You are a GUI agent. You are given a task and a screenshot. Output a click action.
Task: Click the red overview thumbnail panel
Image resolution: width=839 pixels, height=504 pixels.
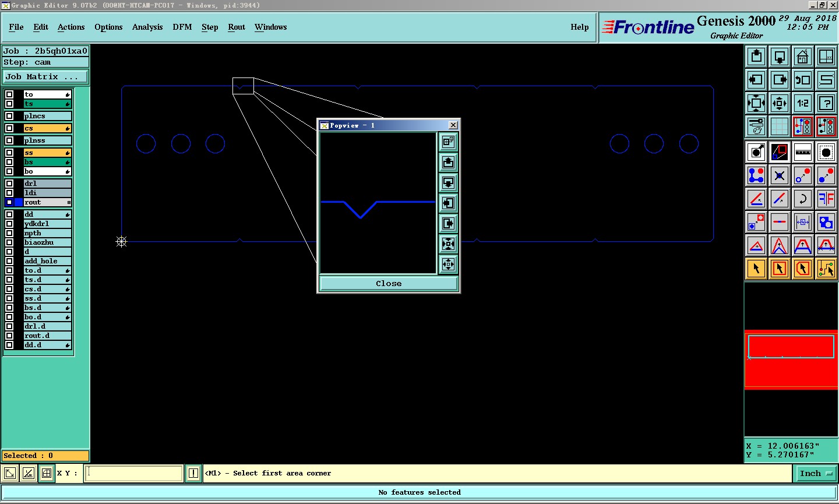(x=791, y=359)
